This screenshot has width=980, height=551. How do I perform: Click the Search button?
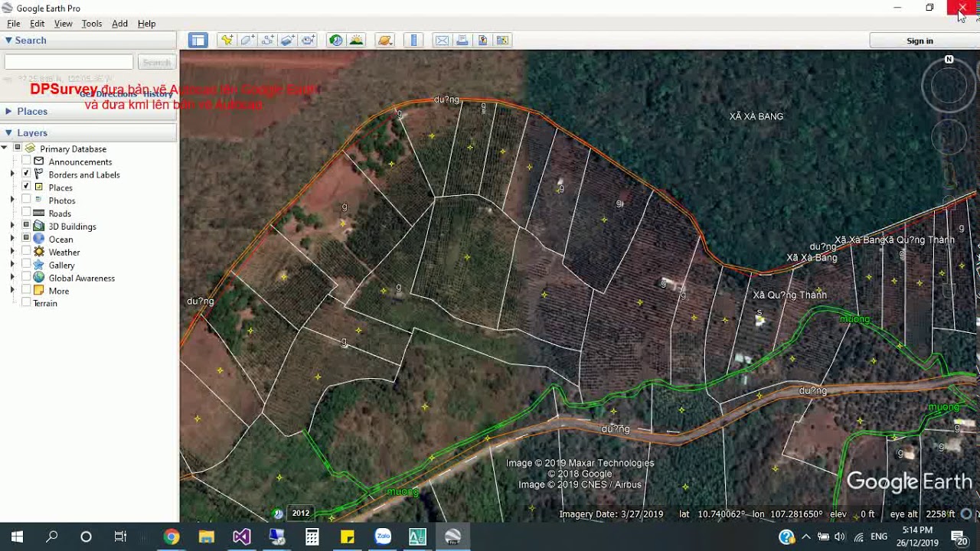(157, 62)
